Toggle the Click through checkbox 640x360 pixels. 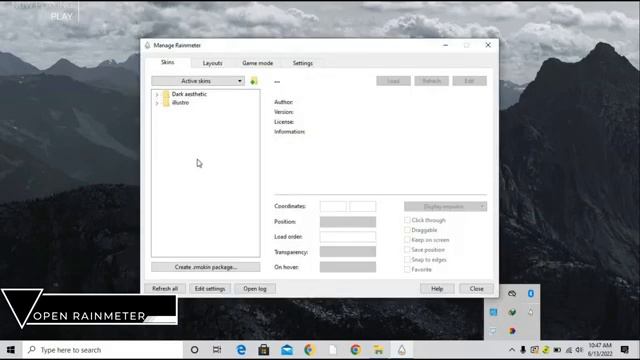point(407,220)
